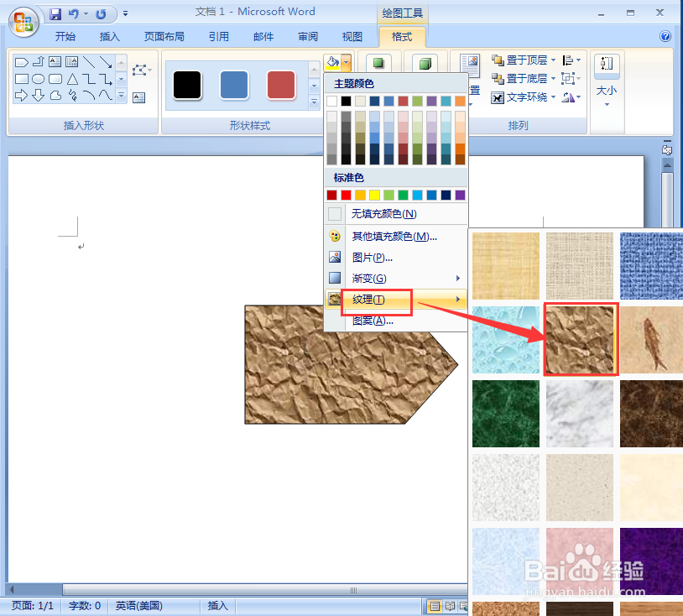Select the straight line shape
This screenshot has width=683, height=616.
(x=89, y=62)
